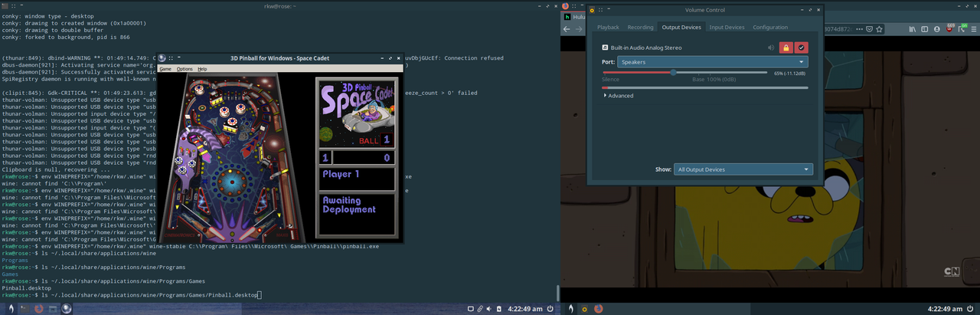
Task: Switch to the Recording tab
Action: 640,27
